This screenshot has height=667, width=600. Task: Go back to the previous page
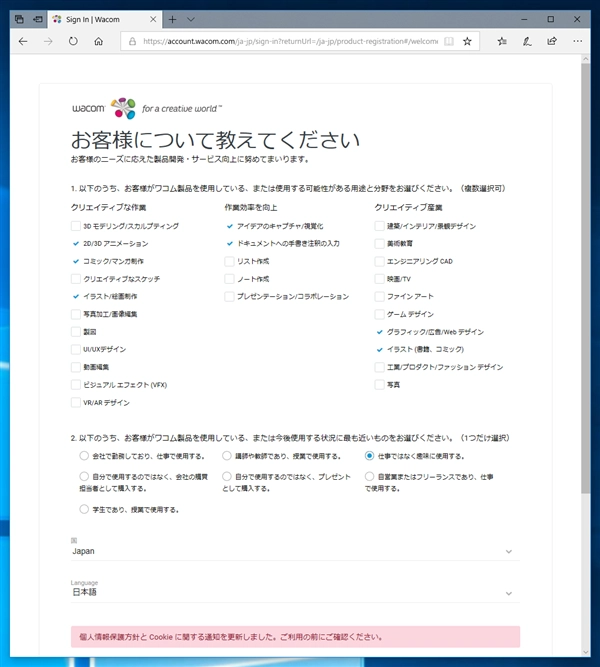click(23, 41)
